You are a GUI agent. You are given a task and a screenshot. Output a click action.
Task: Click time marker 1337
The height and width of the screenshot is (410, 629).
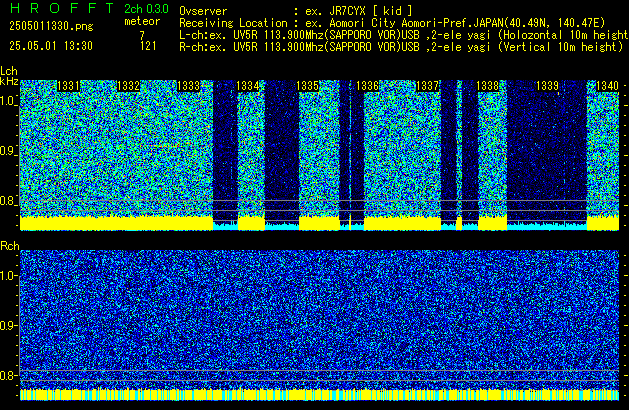(427, 86)
